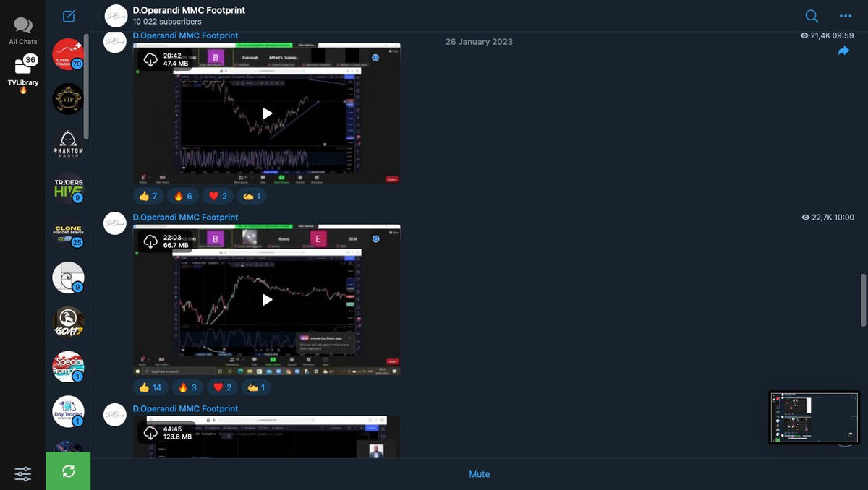Click the chat list scrollbar
Image resolution: width=868 pixels, height=490 pixels.
[x=86, y=87]
